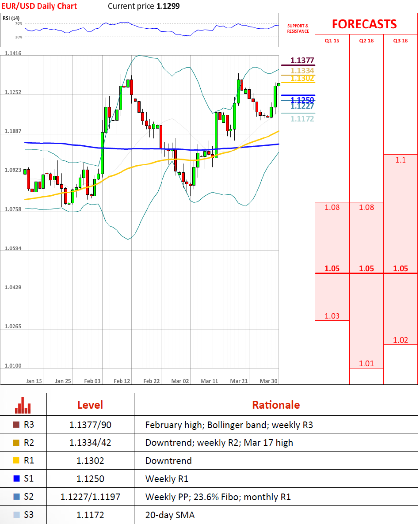
Task: Click the 1.1227/1.1197 level cell
Action: 90,497
